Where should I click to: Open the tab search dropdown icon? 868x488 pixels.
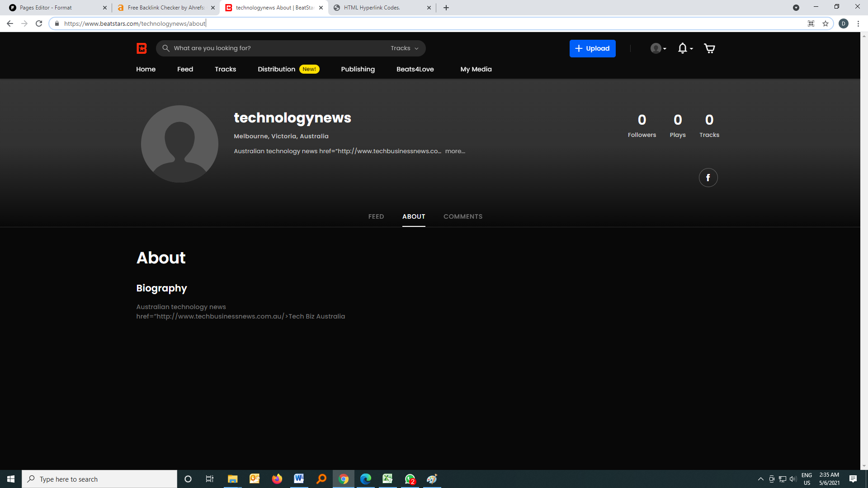(x=796, y=8)
